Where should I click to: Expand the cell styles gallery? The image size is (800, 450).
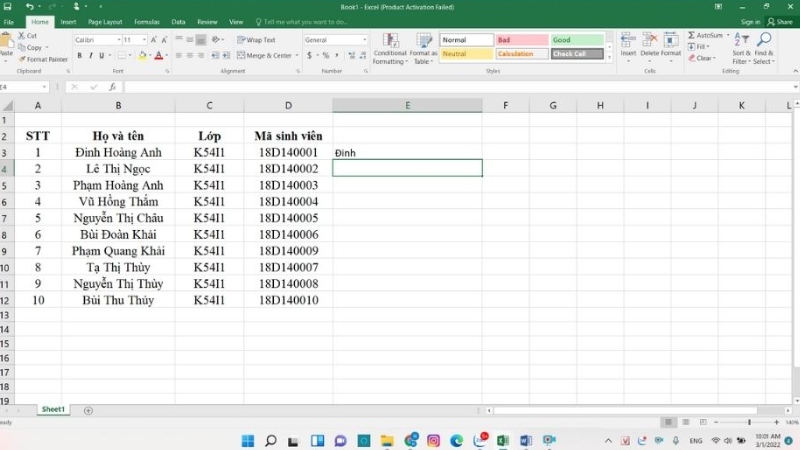point(609,57)
